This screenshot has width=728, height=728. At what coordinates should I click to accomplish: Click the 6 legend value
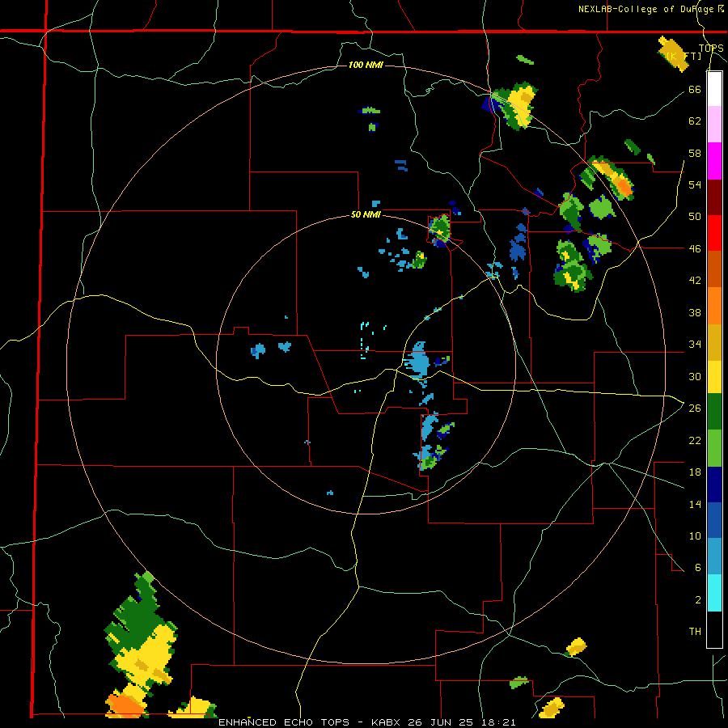(x=698, y=568)
